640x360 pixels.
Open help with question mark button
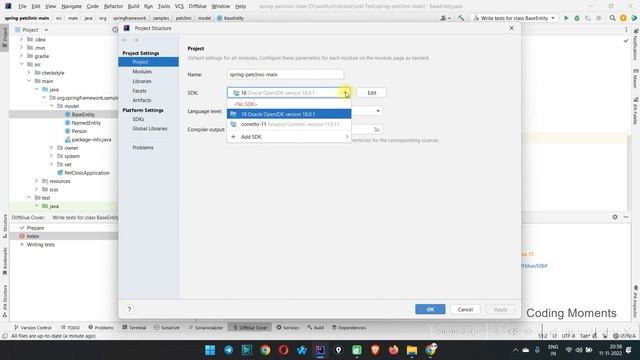tap(129, 309)
